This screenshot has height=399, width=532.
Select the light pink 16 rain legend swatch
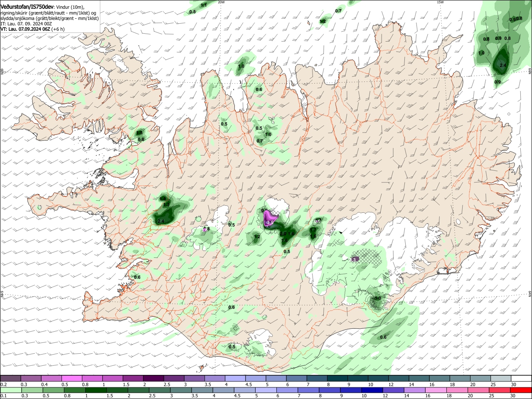coord(436,390)
